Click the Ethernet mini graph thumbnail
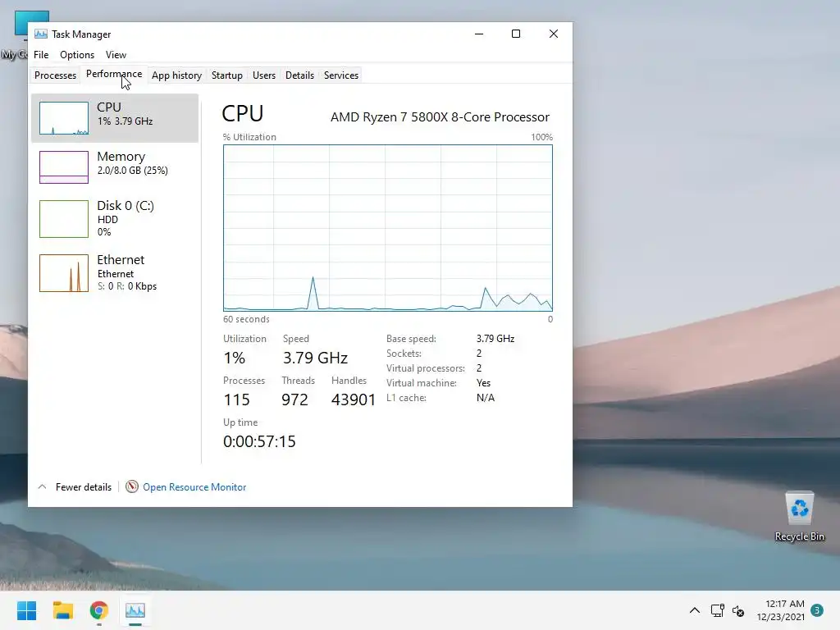840x630 pixels. click(64, 273)
